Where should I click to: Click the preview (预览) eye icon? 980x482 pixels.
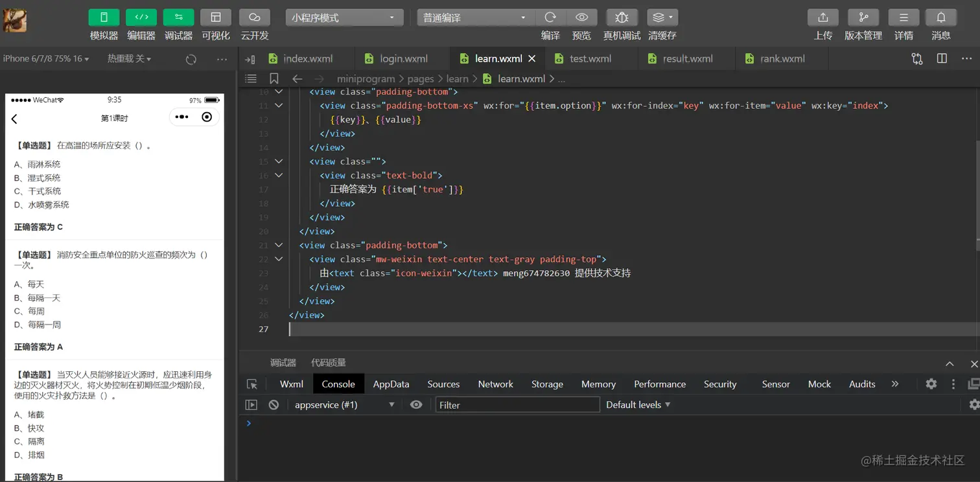582,17
